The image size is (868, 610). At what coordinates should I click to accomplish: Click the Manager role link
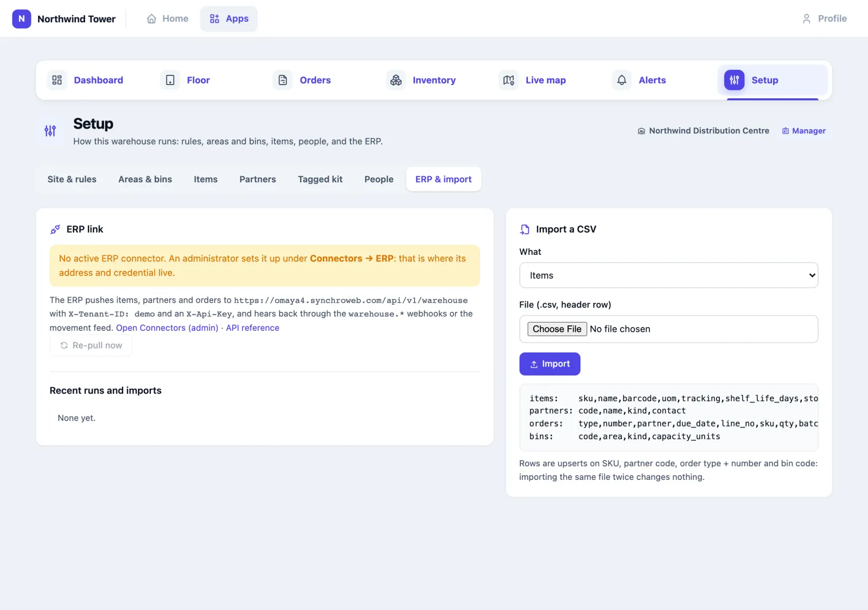point(803,131)
